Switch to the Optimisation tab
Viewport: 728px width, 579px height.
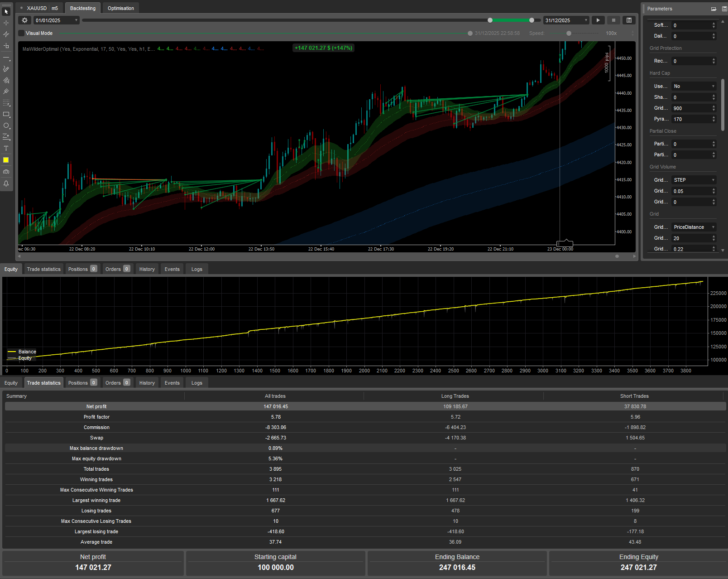click(120, 8)
